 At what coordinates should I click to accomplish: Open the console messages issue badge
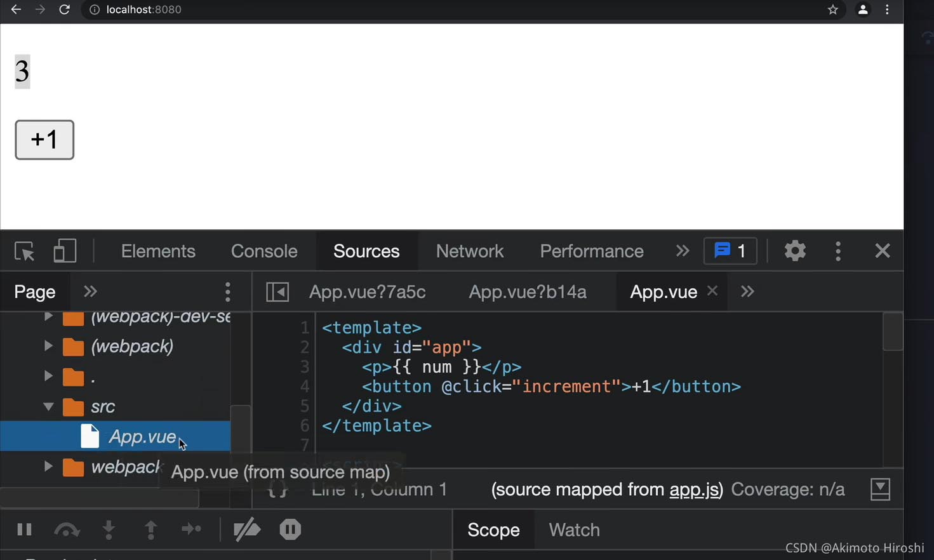click(730, 251)
